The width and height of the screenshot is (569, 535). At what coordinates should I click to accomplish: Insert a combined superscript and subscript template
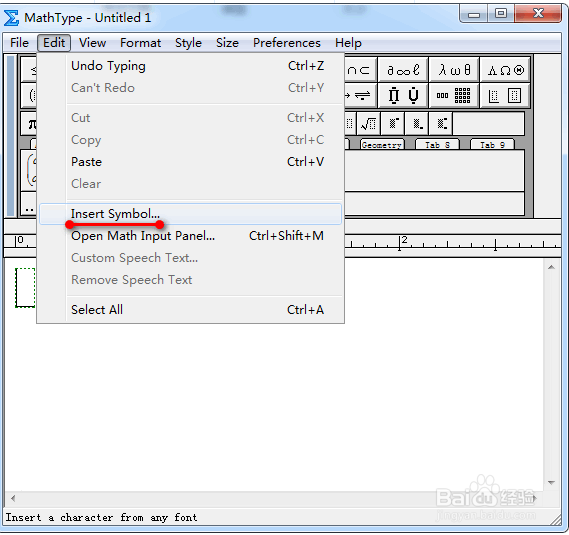(x=441, y=124)
